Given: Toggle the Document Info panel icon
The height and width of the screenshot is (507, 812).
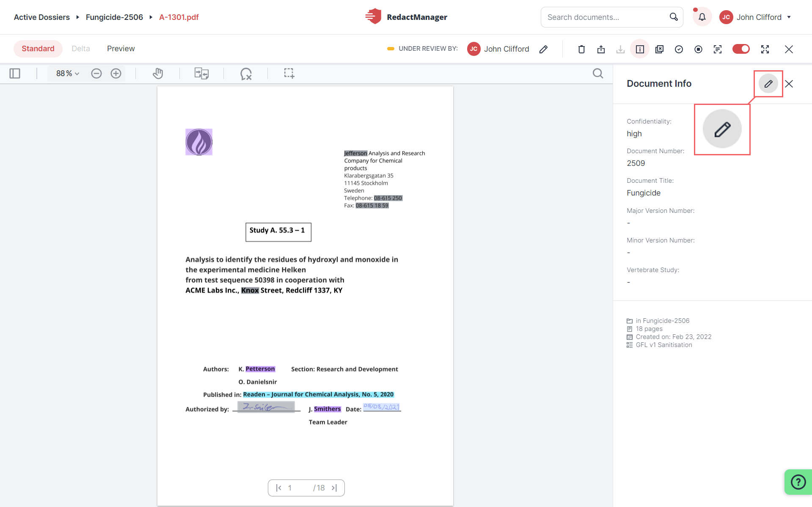Looking at the screenshot, I should [x=640, y=49].
